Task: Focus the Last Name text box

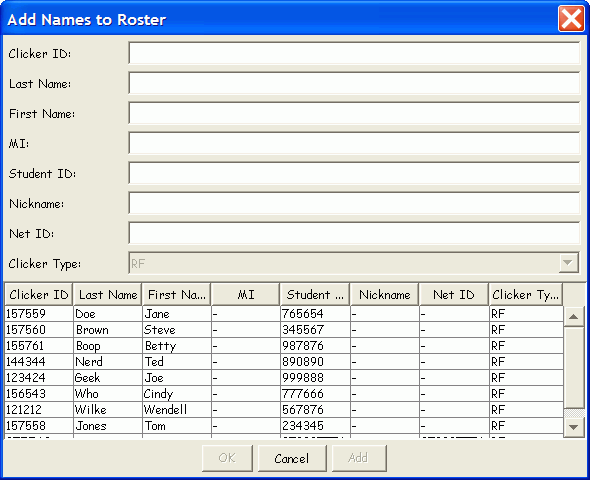Action: (x=354, y=84)
